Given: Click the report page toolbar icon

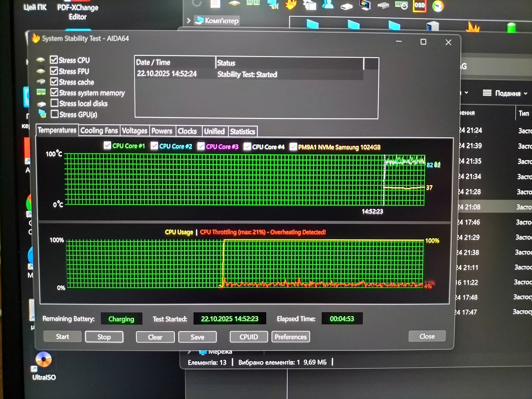Looking at the screenshot, I should pyautogui.click(x=215, y=4).
